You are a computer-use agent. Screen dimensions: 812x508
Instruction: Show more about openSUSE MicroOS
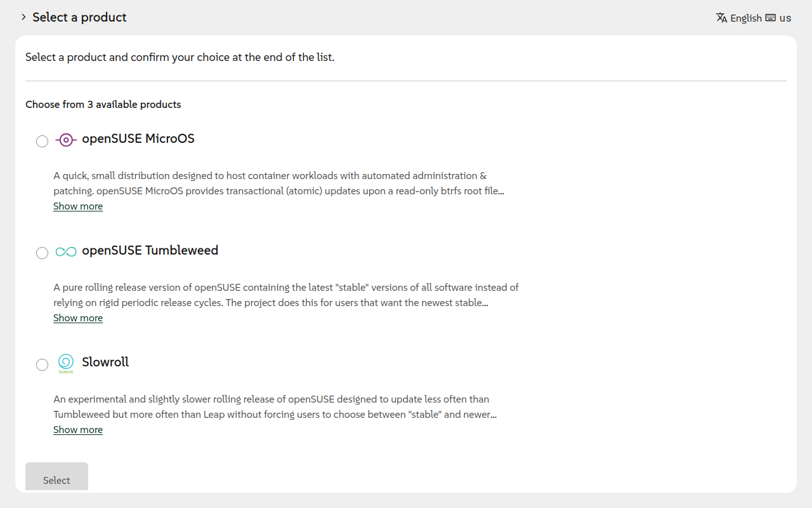coord(77,206)
